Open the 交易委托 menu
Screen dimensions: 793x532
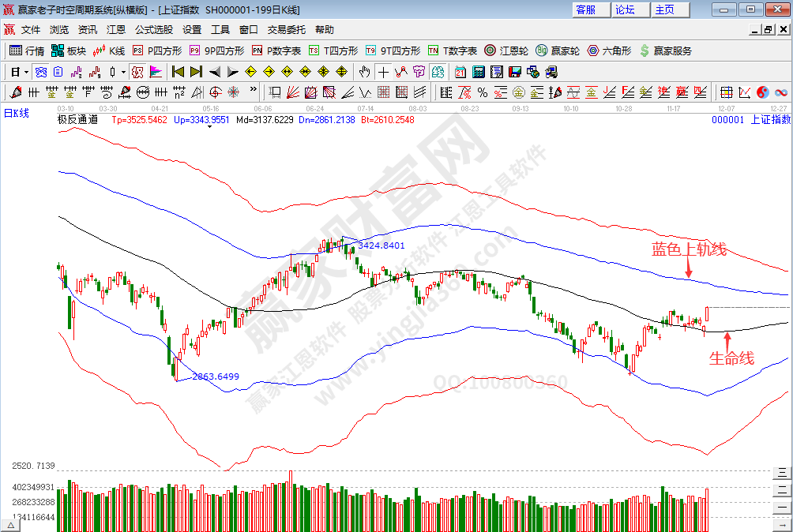point(286,30)
